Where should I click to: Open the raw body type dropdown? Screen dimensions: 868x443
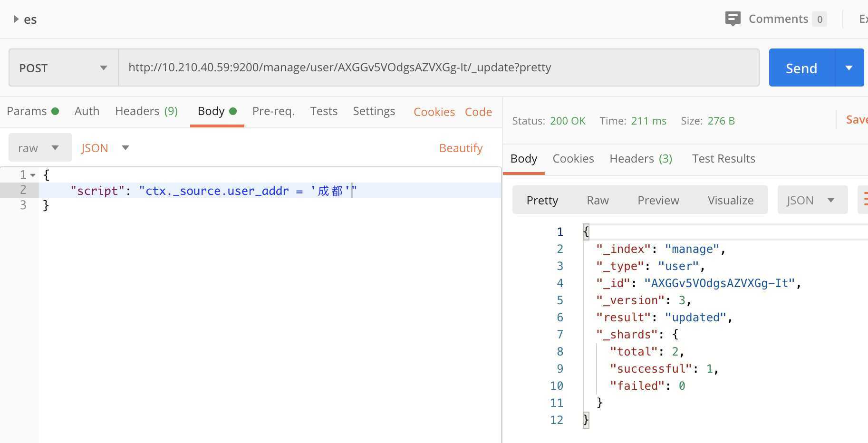tap(40, 148)
